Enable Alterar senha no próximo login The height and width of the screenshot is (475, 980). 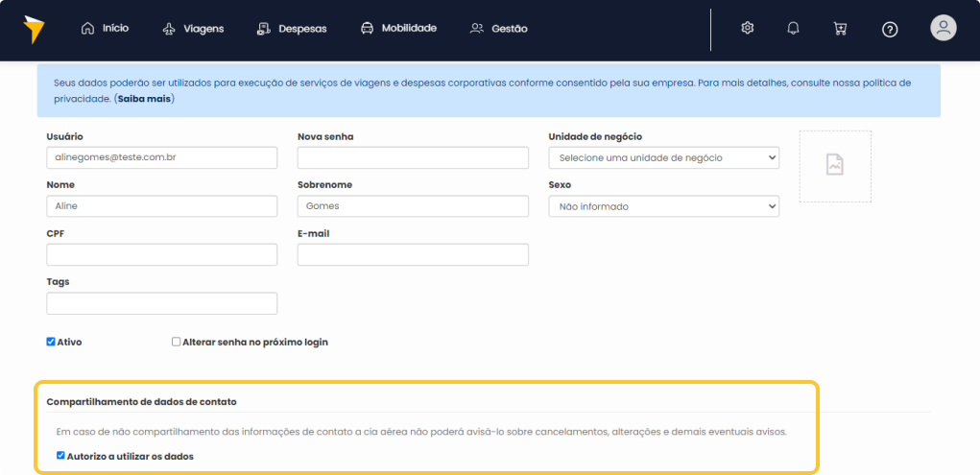coord(176,342)
